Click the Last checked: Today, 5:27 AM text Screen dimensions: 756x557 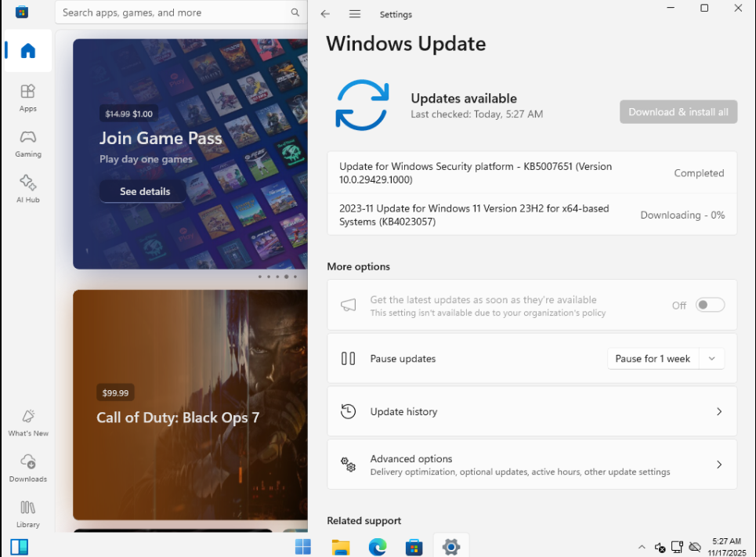477,114
